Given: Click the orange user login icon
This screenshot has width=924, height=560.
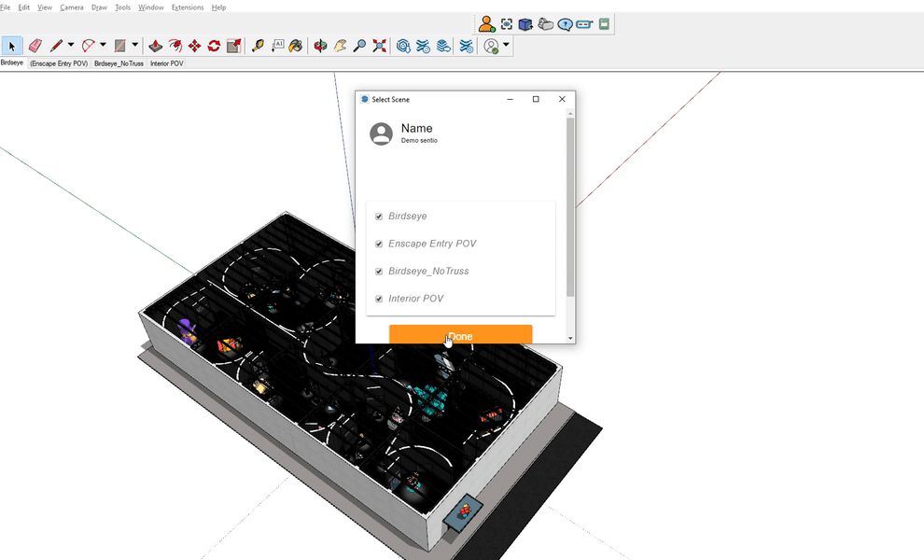Looking at the screenshot, I should [486, 24].
